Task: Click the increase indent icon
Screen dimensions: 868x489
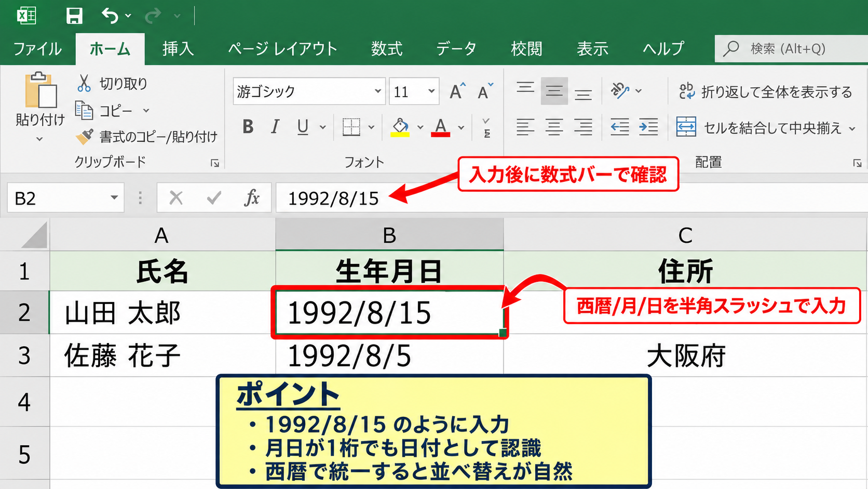Action: (648, 127)
